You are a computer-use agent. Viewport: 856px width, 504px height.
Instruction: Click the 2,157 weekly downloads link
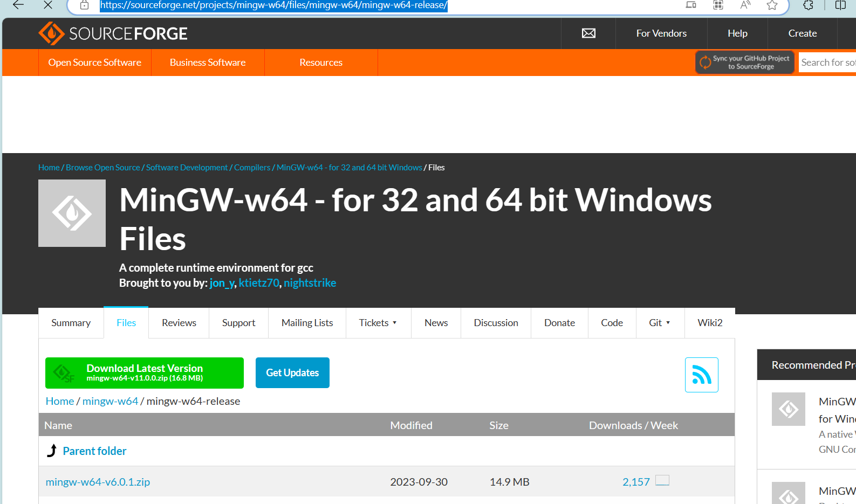[x=636, y=482]
